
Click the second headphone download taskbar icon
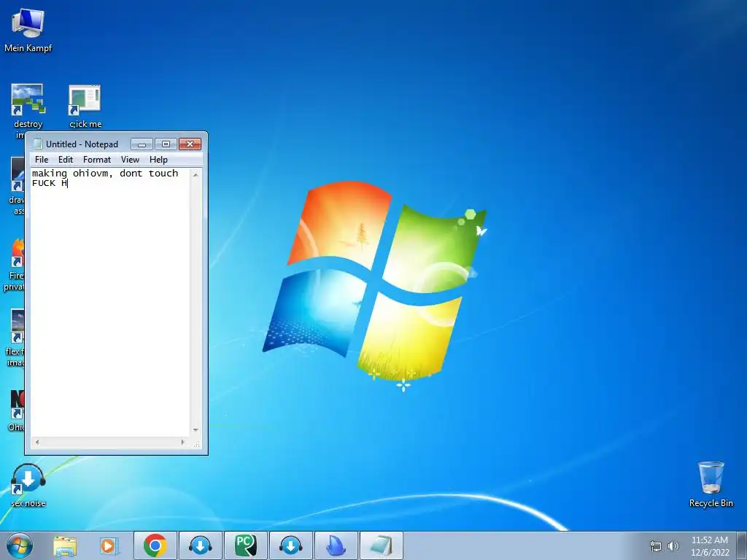click(290, 545)
